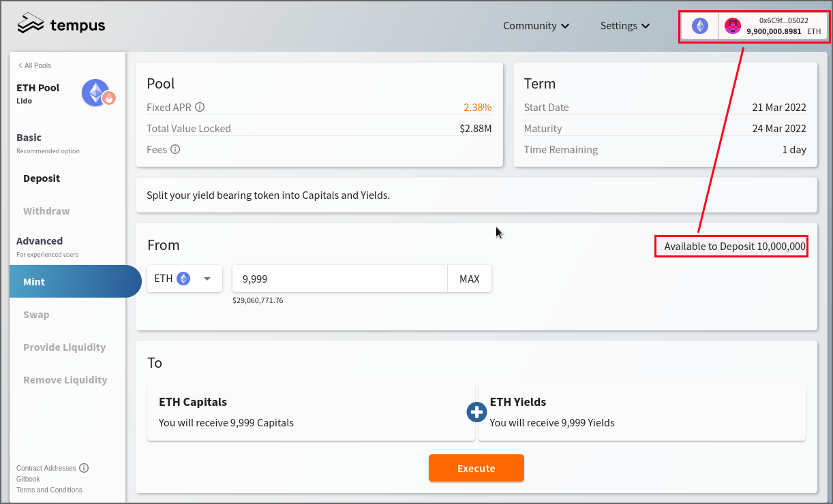
Task: Go back to All Pools
Action: (x=35, y=65)
